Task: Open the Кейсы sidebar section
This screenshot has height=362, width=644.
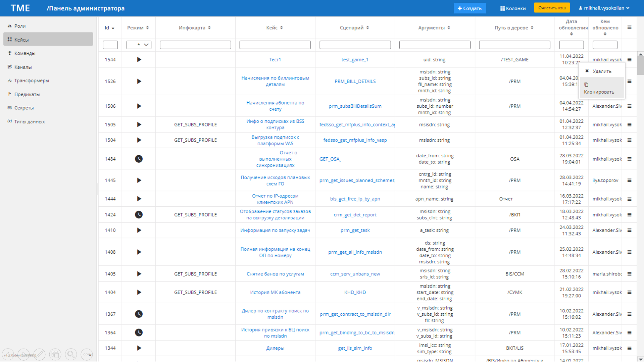Action: [48, 39]
